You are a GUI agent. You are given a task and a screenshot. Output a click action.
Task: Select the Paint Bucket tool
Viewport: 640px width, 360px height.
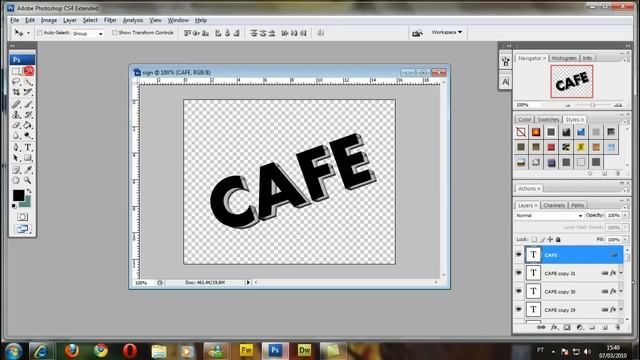tap(28, 125)
